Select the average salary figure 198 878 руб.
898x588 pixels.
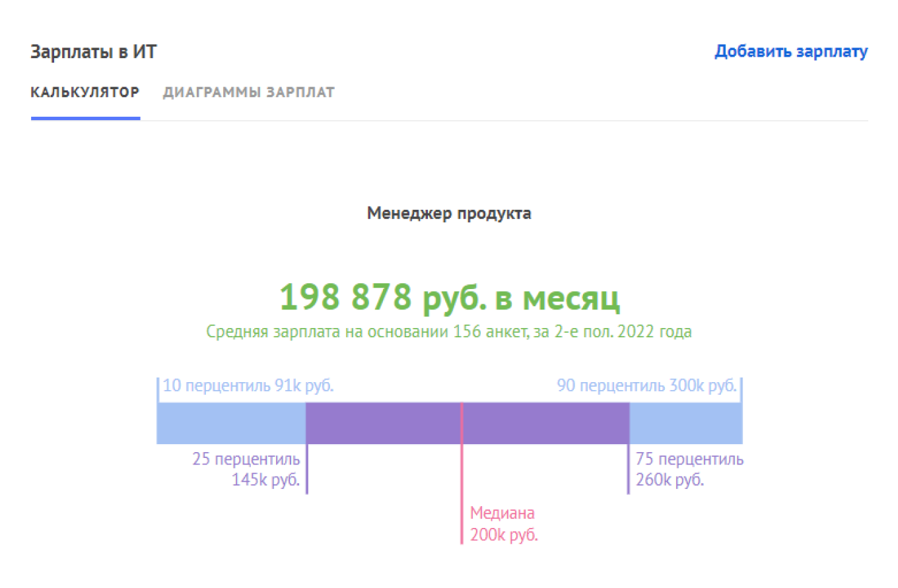point(450,298)
